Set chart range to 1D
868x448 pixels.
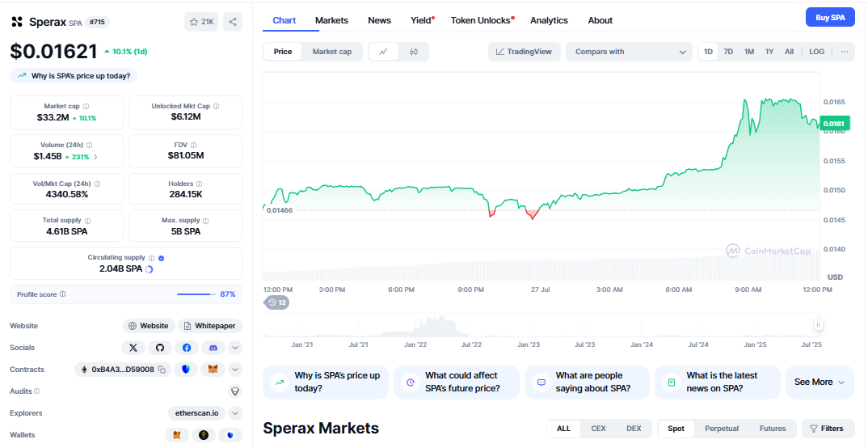coord(708,52)
